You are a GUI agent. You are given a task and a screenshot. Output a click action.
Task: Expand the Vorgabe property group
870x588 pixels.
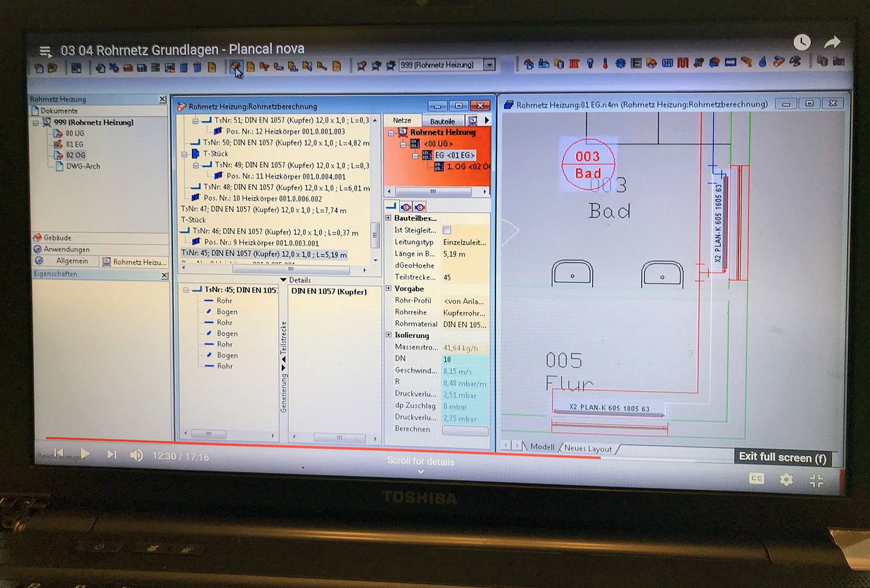388,289
